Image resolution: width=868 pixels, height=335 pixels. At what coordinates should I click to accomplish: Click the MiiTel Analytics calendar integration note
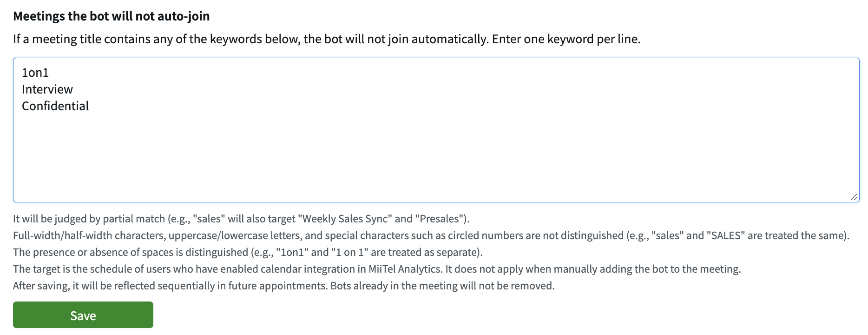(377, 269)
